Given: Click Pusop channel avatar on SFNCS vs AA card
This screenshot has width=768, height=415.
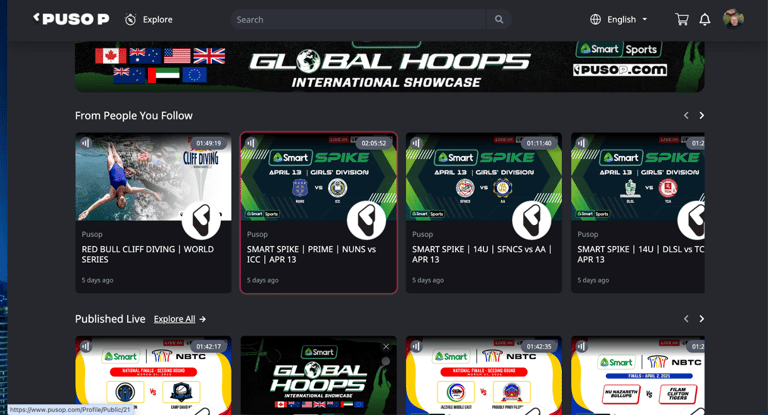Looking at the screenshot, I should [x=531, y=220].
